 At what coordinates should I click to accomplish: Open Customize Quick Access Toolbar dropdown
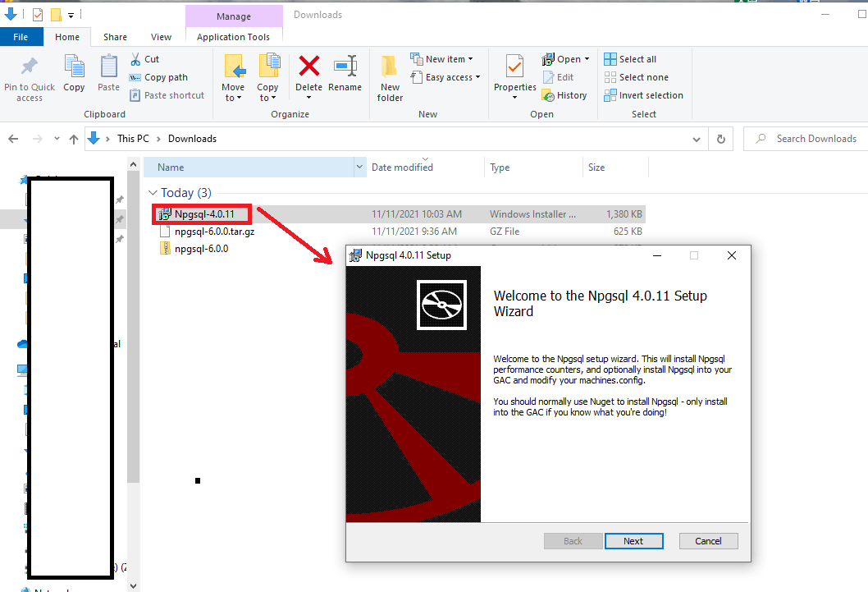click(x=71, y=15)
